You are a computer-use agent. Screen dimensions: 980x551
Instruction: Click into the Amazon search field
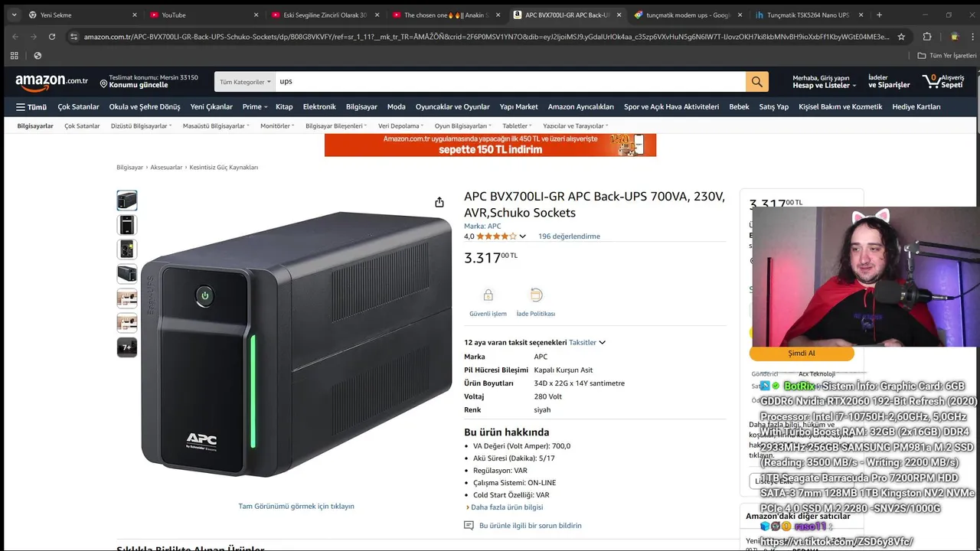click(x=510, y=81)
